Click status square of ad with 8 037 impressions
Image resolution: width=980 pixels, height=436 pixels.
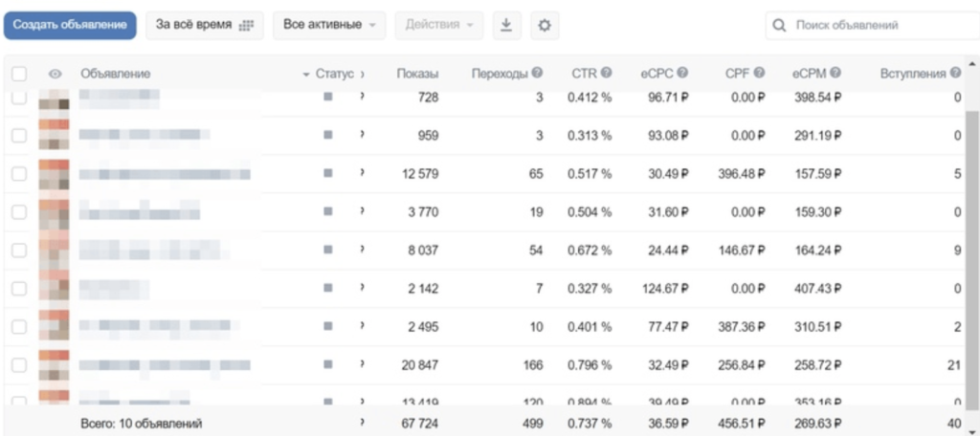328,250
